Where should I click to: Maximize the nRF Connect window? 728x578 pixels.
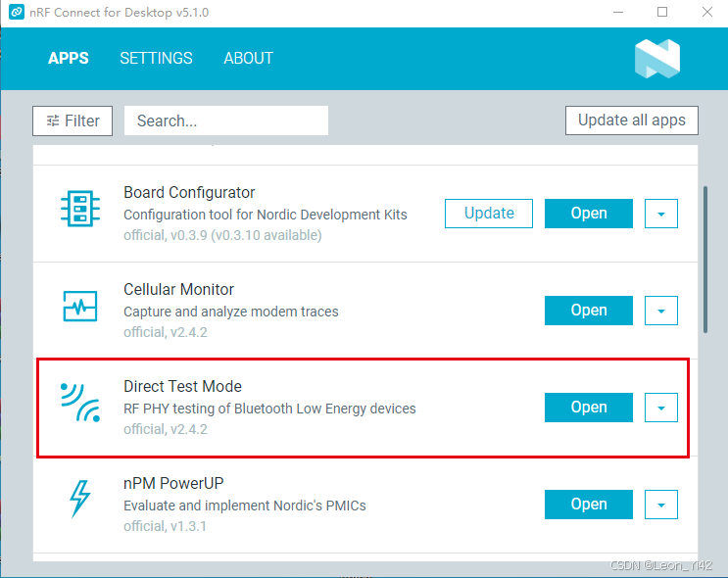(x=662, y=12)
